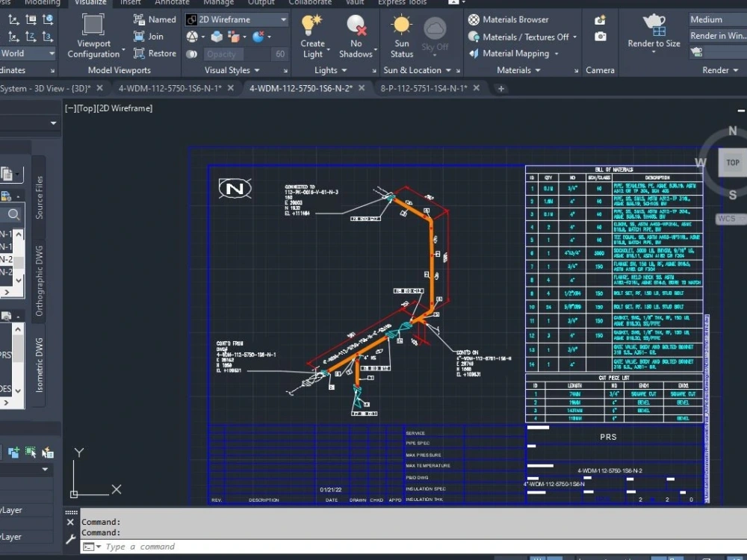The height and width of the screenshot is (560, 747).
Task: Expand the Materials panel
Action: pyautogui.click(x=518, y=70)
